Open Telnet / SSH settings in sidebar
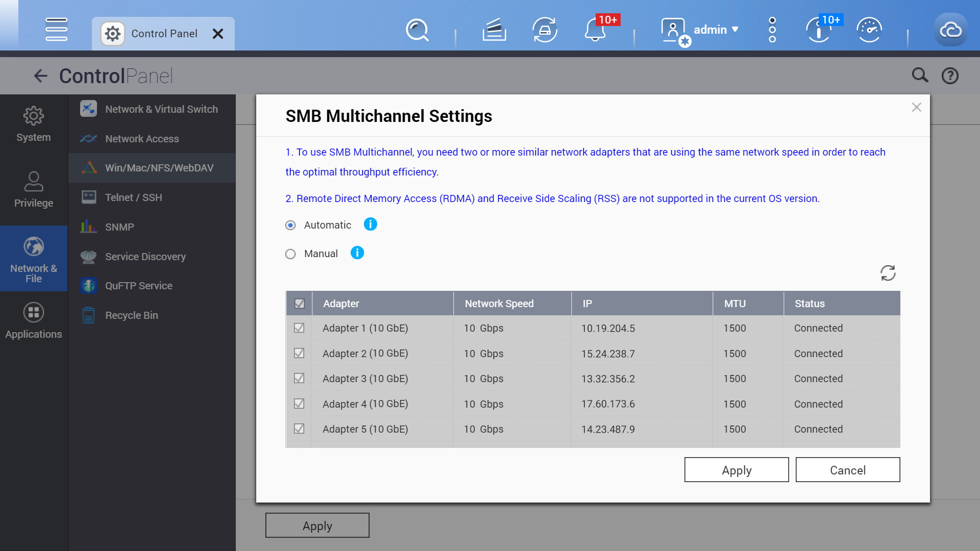The width and height of the screenshot is (980, 551). 133,197
